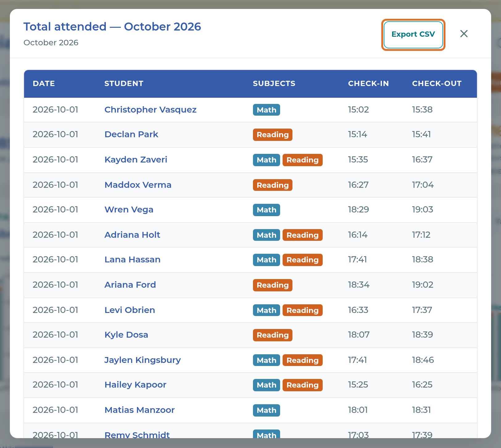Click check-in time 18:29

[358, 210]
